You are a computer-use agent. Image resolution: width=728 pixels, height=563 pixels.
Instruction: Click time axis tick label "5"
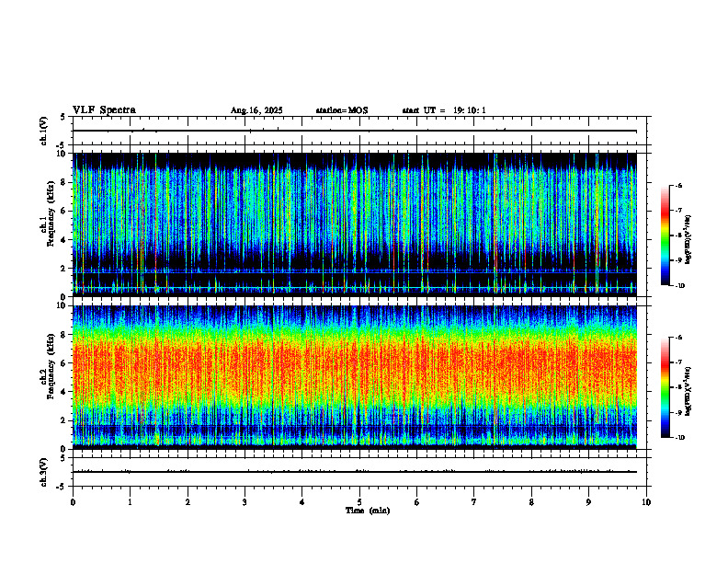tap(359, 502)
